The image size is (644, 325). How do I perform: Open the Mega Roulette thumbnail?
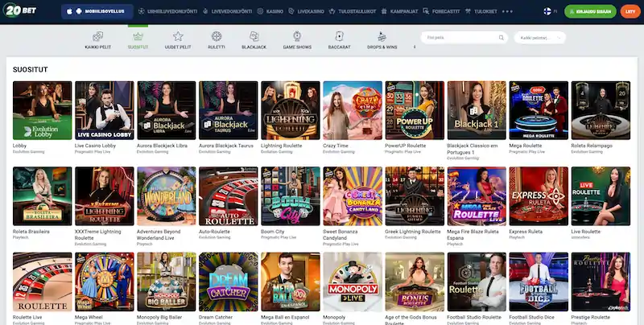tap(539, 110)
